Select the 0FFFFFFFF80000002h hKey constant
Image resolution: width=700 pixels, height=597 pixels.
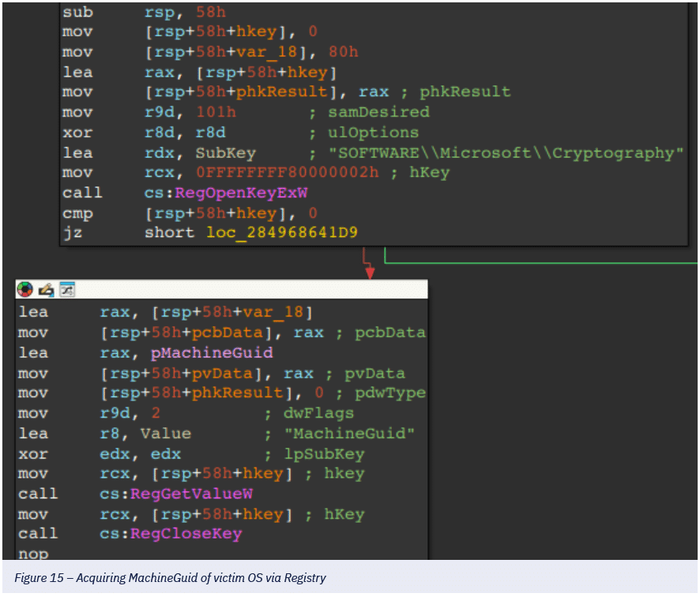click(x=260, y=173)
